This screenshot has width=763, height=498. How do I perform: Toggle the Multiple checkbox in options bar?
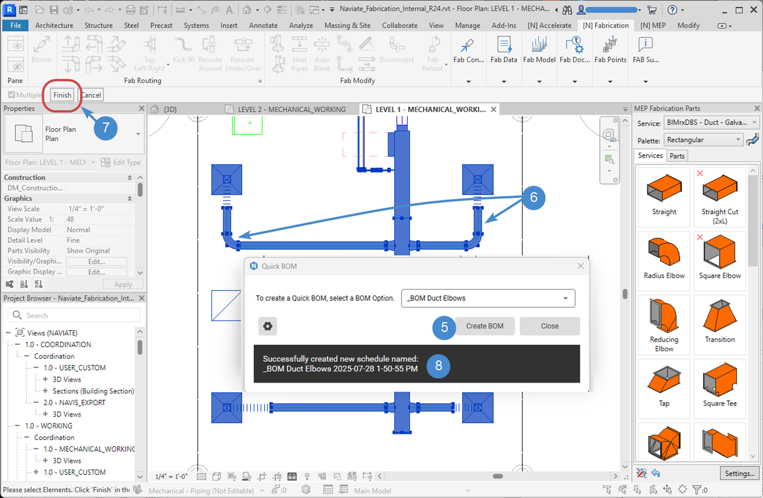click(12, 95)
